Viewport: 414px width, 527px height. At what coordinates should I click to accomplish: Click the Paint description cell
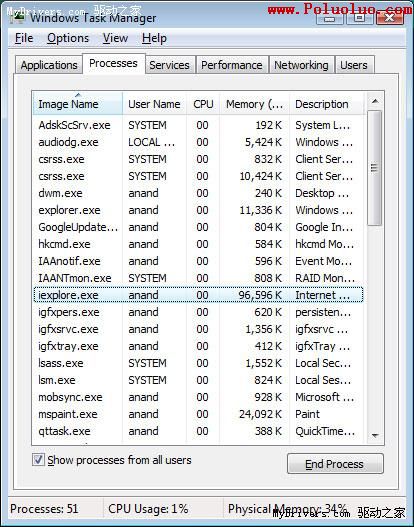307,414
